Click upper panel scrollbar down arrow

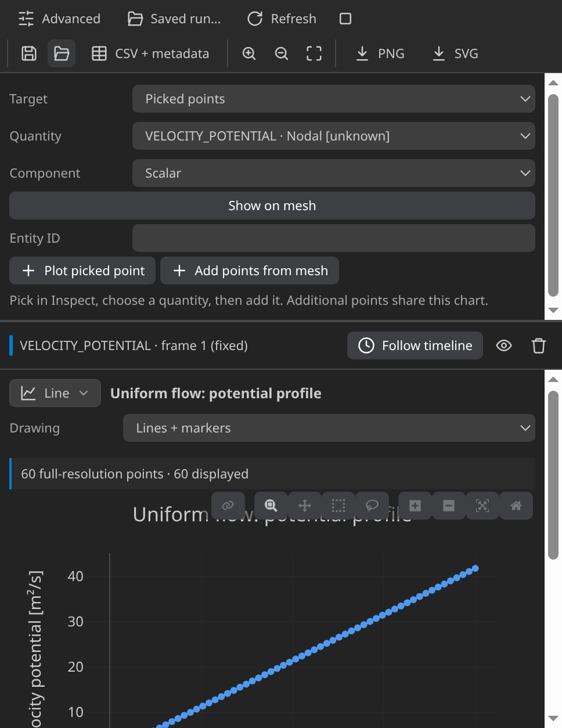(553, 311)
